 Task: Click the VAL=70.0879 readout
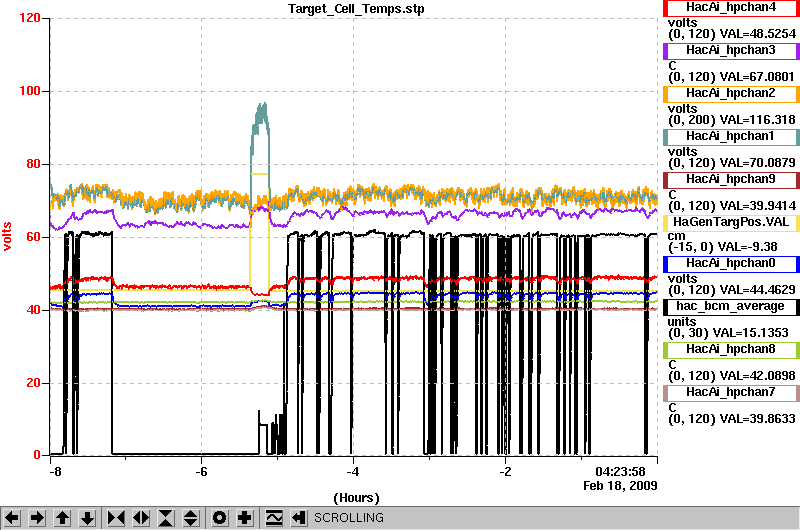click(757, 163)
